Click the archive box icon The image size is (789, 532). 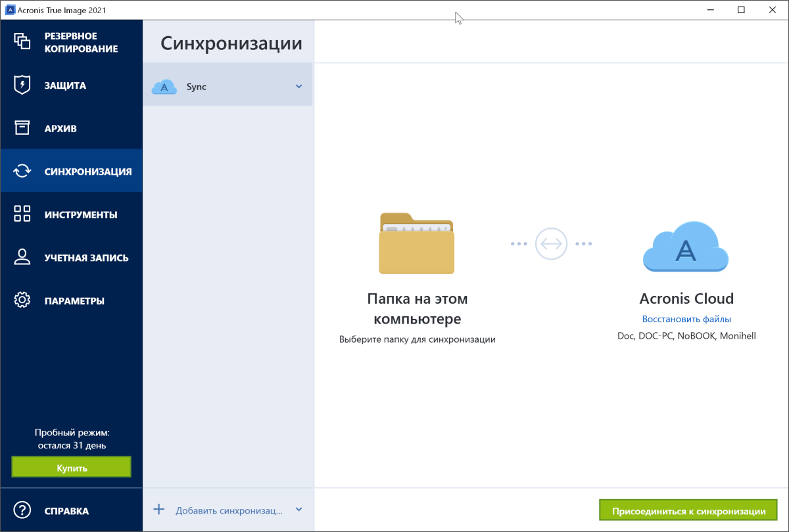(22, 128)
